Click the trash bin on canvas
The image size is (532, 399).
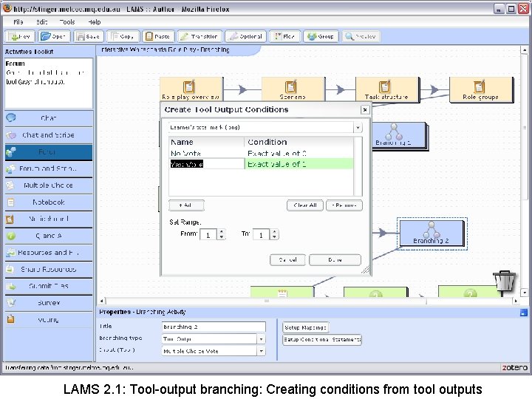505,282
